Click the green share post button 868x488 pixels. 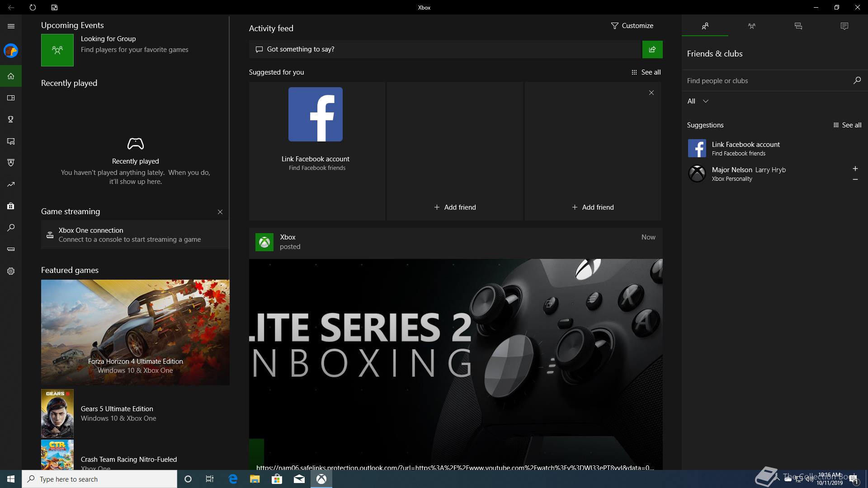pos(652,49)
